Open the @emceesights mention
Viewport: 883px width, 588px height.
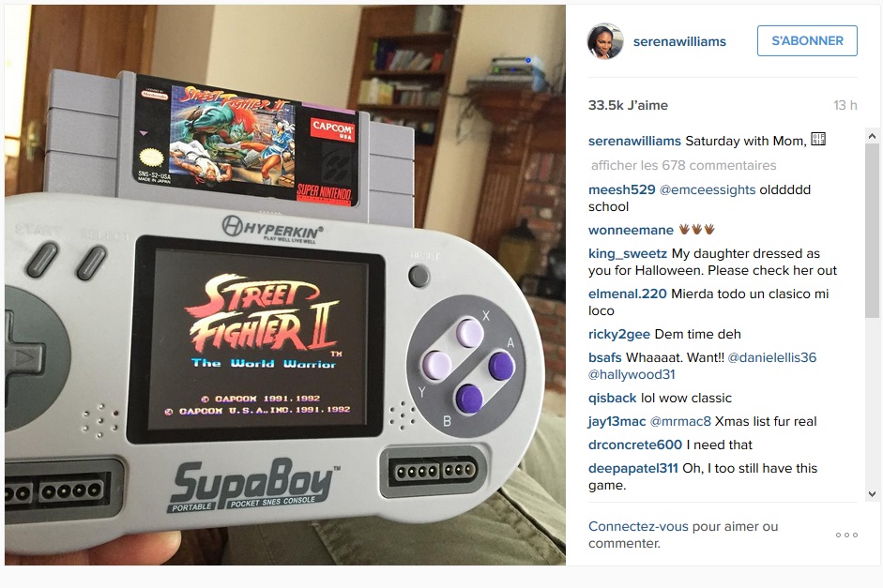(708, 190)
